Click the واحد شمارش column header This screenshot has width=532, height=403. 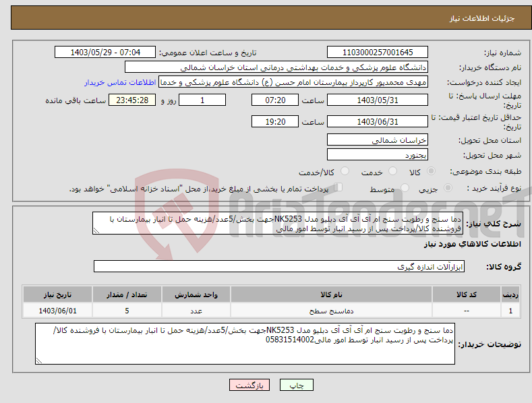coord(196,294)
